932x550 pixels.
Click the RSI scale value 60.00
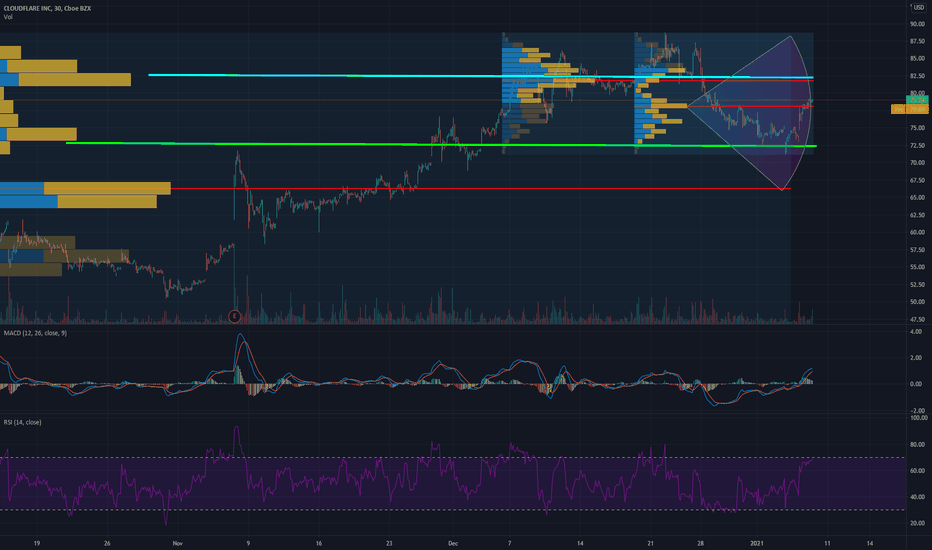pos(917,471)
